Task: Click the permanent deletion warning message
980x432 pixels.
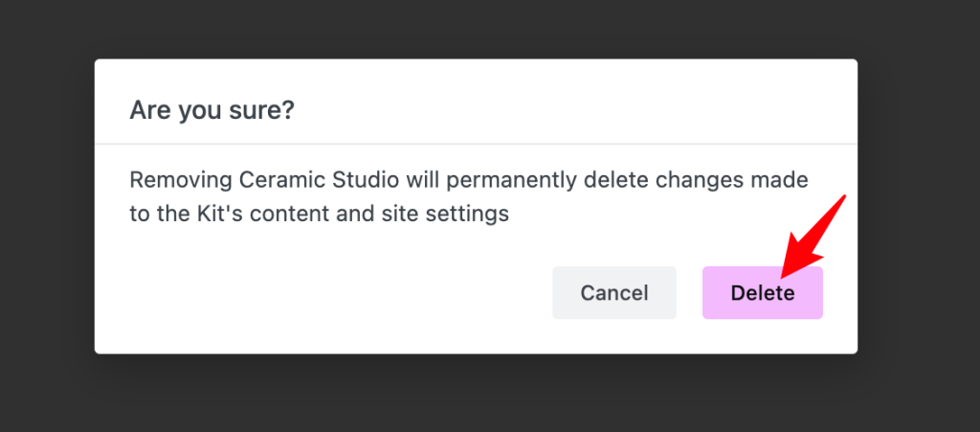Action: pos(469,197)
